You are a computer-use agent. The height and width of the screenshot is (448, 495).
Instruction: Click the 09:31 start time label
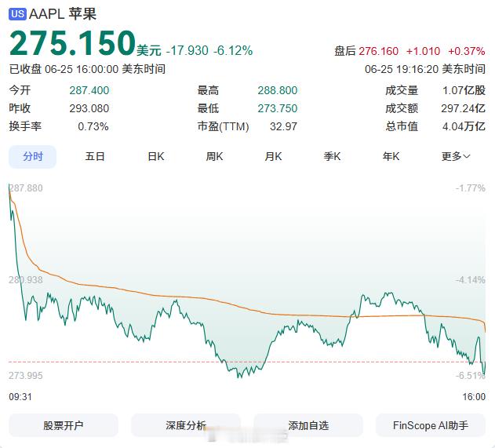pos(20,396)
